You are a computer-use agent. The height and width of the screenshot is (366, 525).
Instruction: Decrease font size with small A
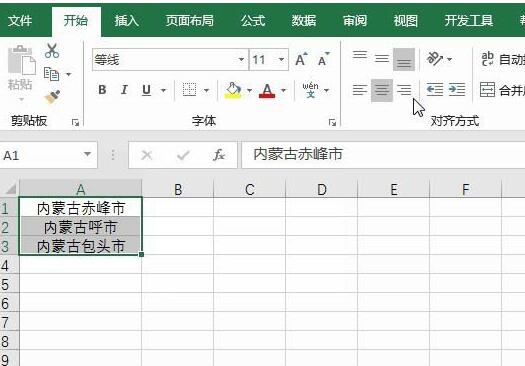click(x=323, y=60)
